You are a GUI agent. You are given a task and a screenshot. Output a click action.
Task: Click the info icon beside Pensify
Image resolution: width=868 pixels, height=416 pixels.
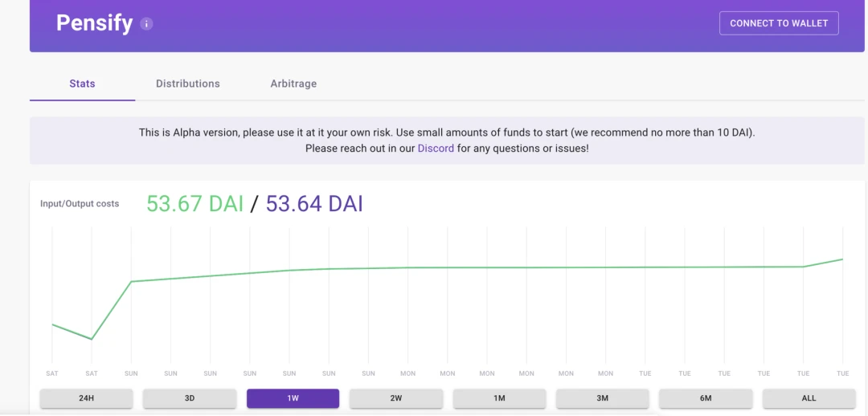(146, 24)
